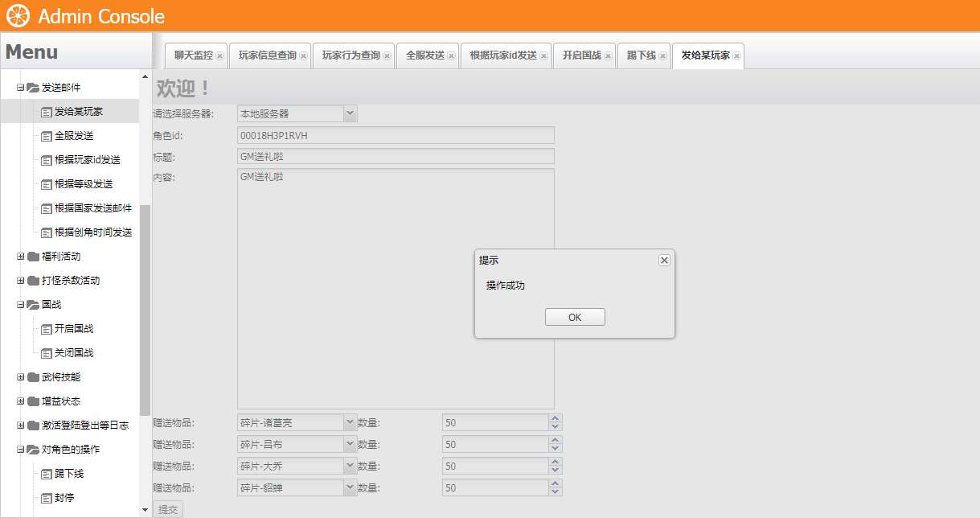Click the document icon beside 开启国战
980x518 pixels.
pos(47,328)
